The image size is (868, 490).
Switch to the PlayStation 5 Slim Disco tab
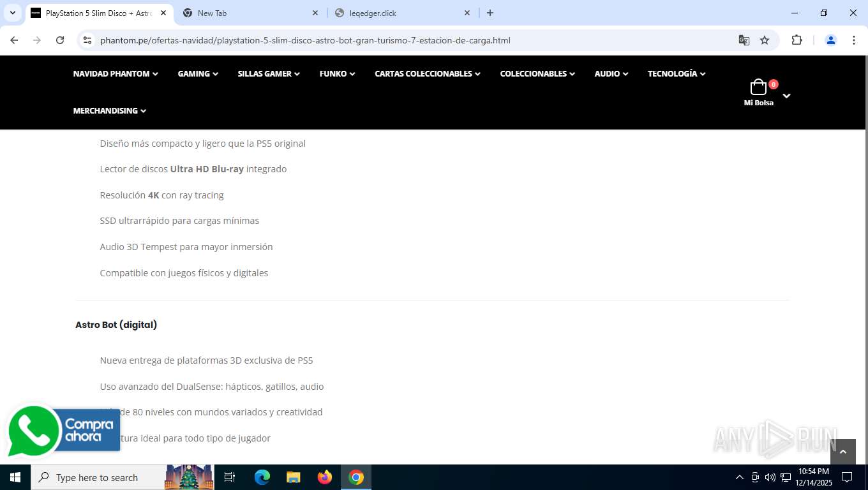coord(99,13)
